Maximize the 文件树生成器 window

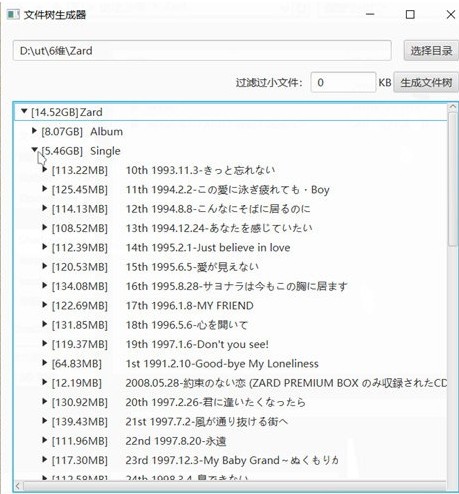pyautogui.click(x=410, y=14)
